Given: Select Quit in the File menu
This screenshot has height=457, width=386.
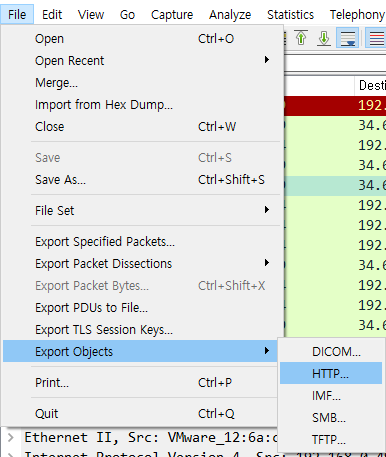Looking at the screenshot, I should (x=140, y=414).
